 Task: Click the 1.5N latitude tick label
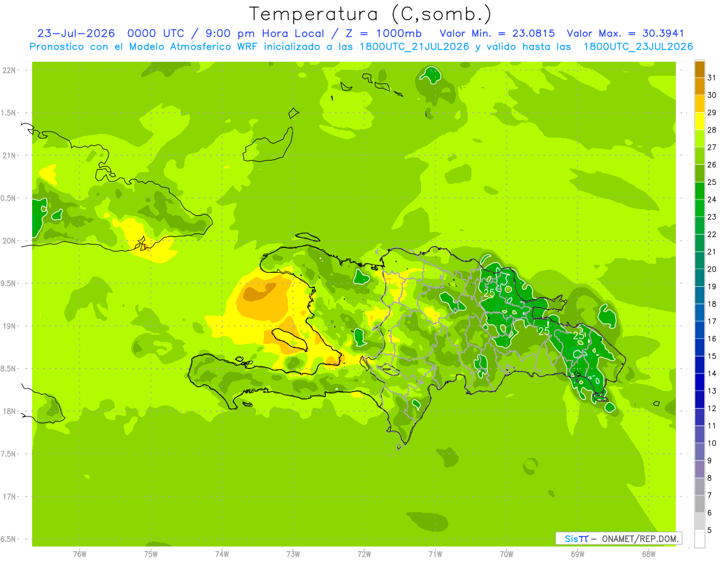click(9, 113)
